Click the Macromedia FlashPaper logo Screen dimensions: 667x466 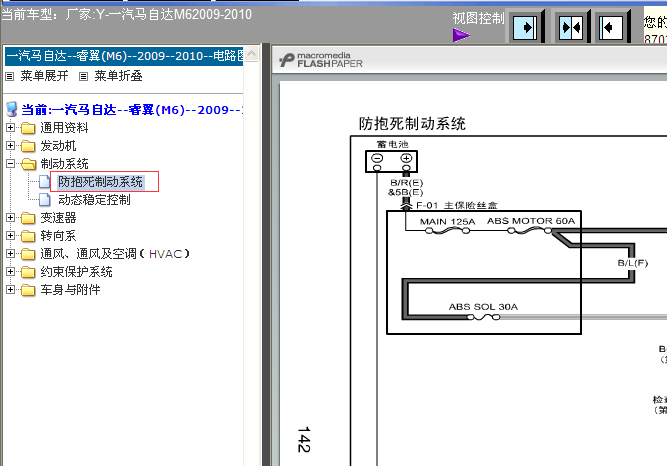click(321, 60)
